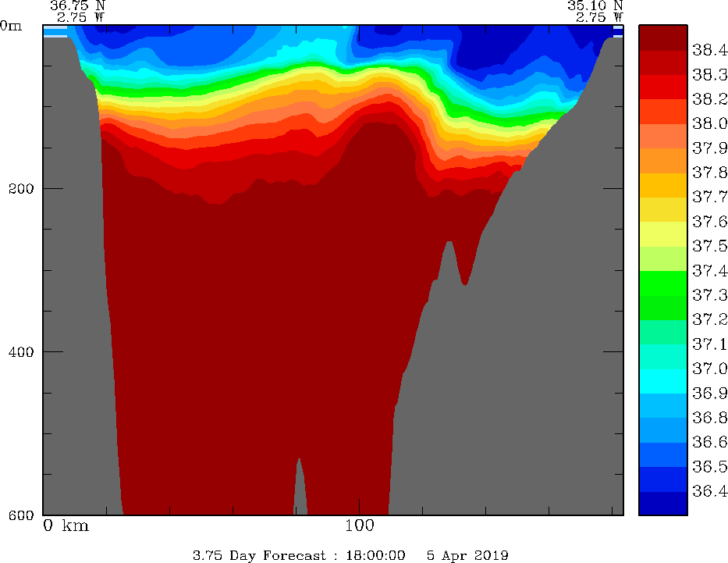Viewport: 728px width, 563px height.
Task: Click the 38.3 colorbar value
Action: [709, 75]
